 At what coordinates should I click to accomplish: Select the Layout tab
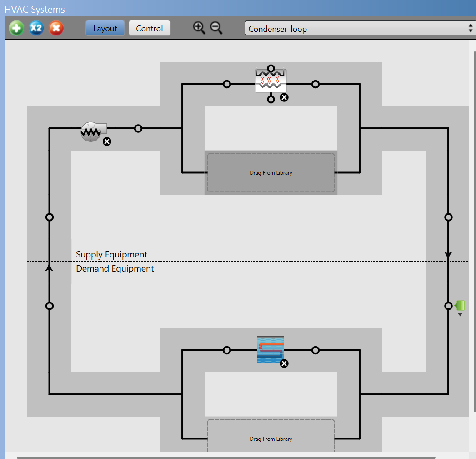click(x=105, y=28)
